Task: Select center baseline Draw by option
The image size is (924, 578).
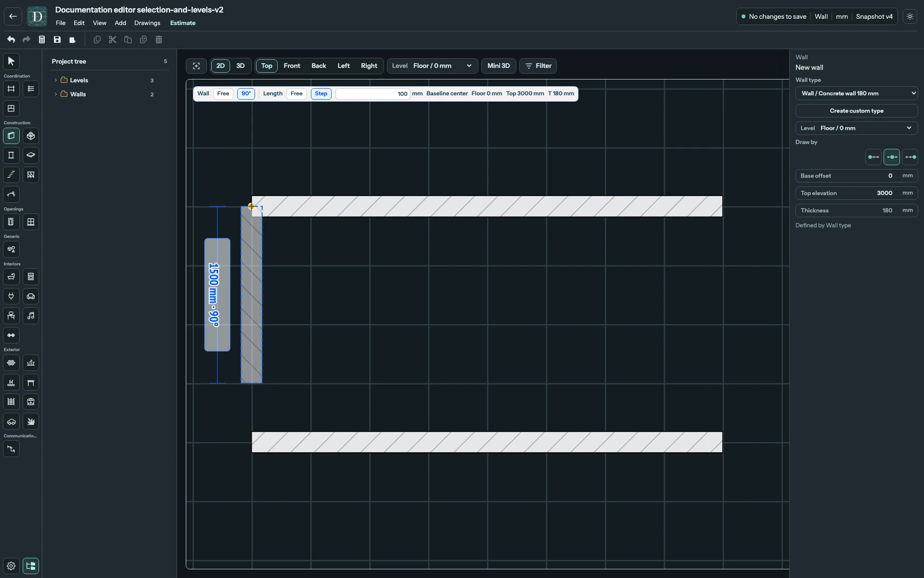Action: (892, 157)
